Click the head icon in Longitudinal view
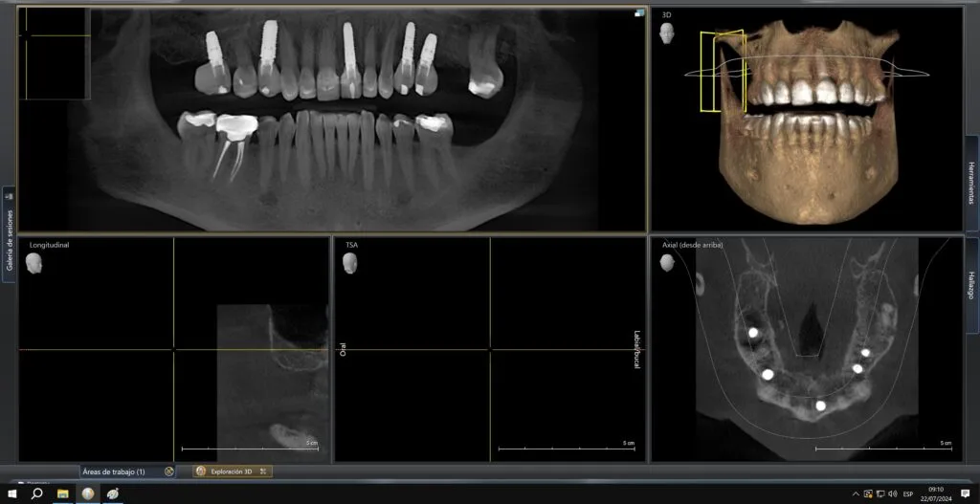Viewport: 980px width, 504px height. pos(34,263)
